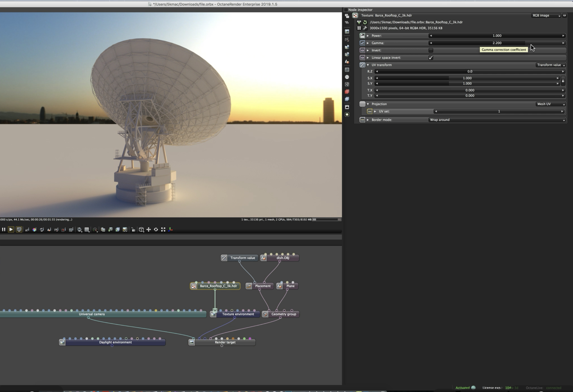Open the Mesh UV projection dropdown

click(x=551, y=104)
